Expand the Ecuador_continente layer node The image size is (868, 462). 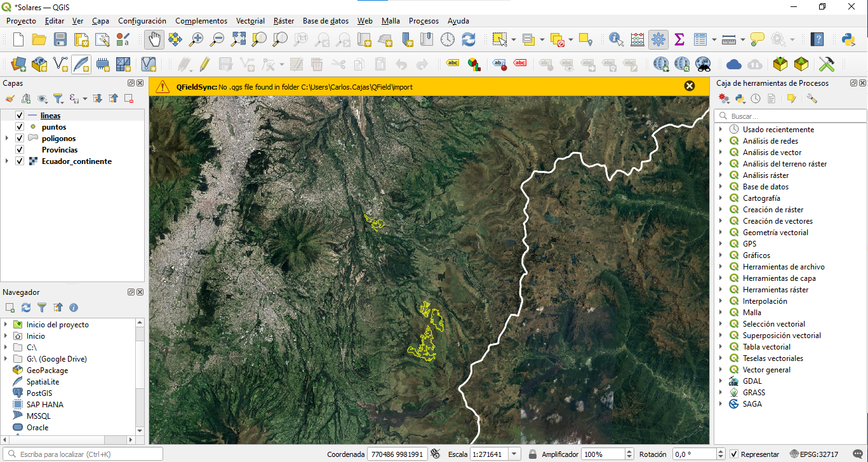click(7, 161)
